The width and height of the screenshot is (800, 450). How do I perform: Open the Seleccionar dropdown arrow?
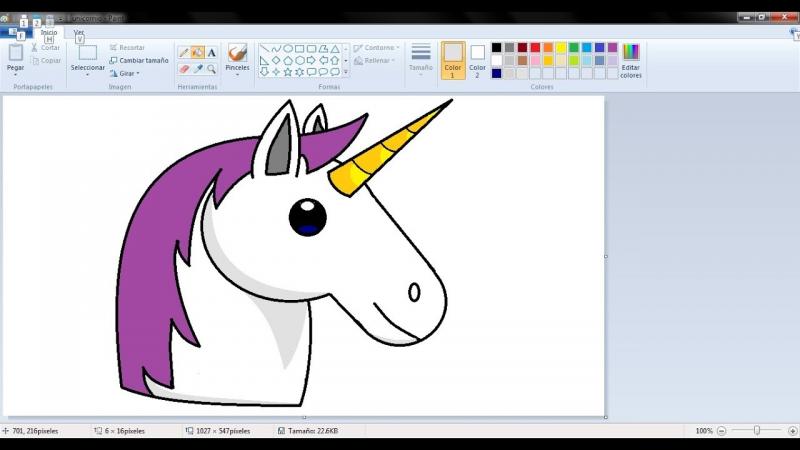(87, 75)
